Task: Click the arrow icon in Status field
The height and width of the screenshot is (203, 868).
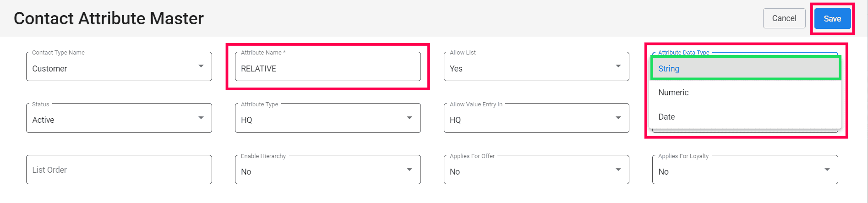Action: pos(201,118)
